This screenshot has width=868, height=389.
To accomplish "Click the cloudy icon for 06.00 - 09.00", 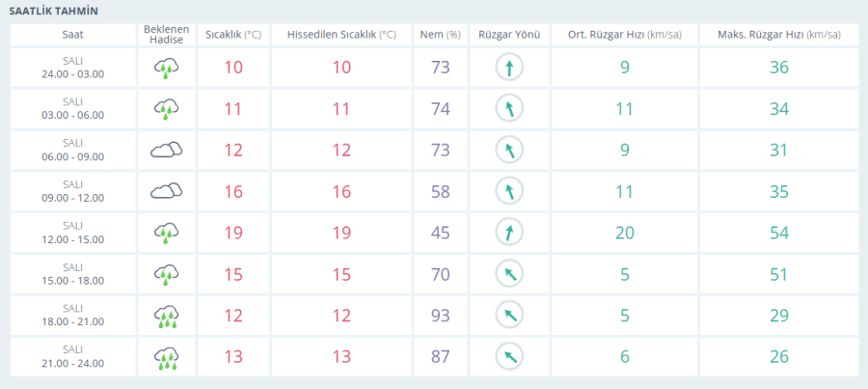I will pyautogui.click(x=166, y=150).
